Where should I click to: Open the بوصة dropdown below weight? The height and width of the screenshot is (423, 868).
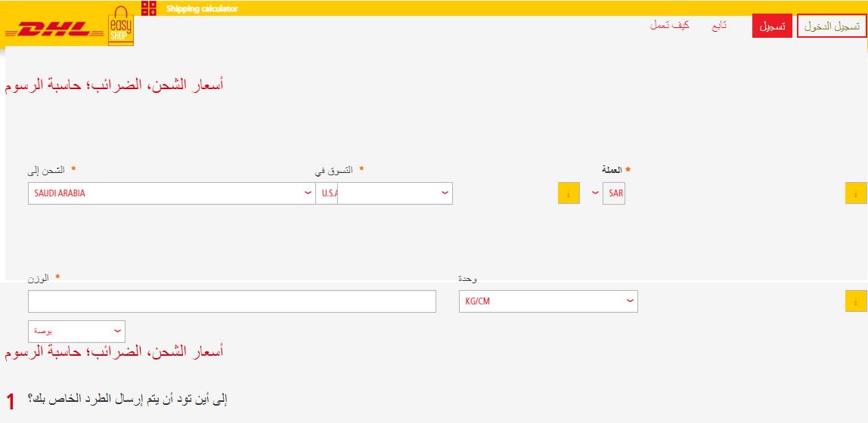(x=76, y=331)
